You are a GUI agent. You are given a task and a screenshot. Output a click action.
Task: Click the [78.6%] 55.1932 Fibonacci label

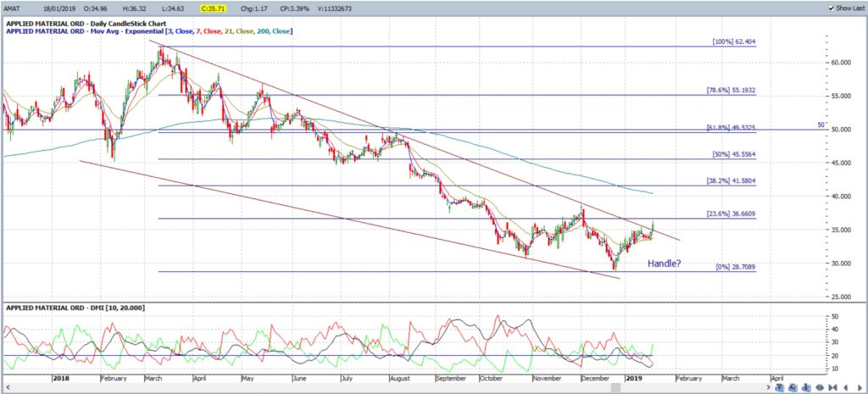732,90
